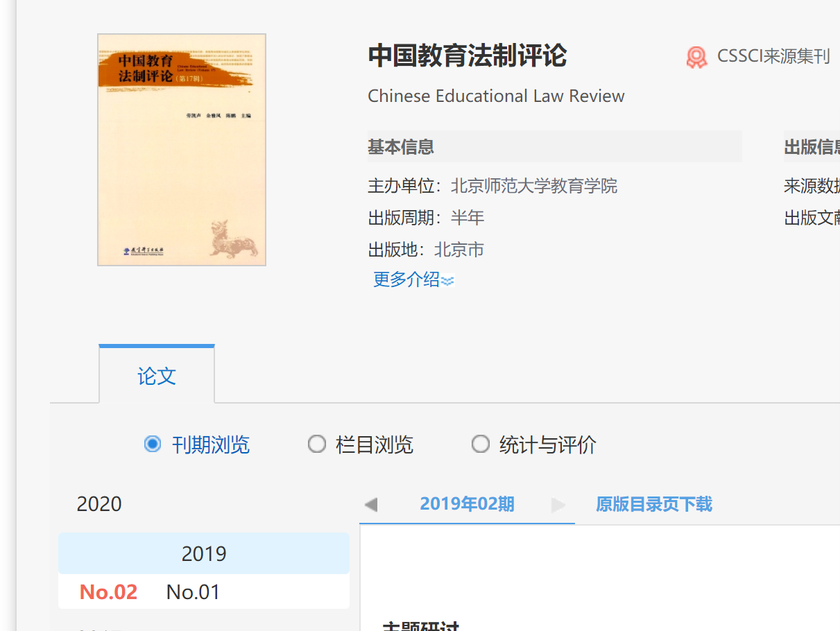Click the CSSCI source journal badge icon
The height and width of the screenshot is (631, 840).
point(696,57)
